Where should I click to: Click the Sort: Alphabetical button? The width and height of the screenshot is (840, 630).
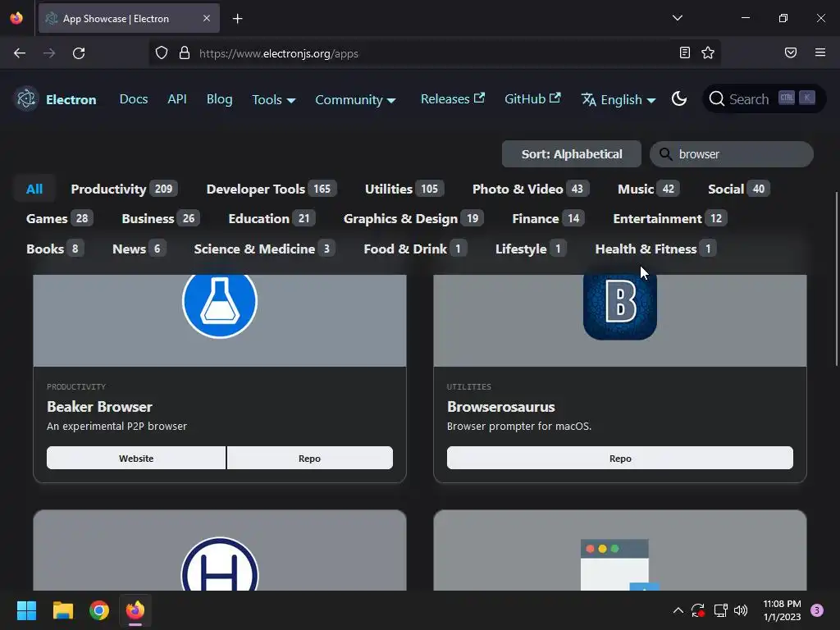[572, 154]
